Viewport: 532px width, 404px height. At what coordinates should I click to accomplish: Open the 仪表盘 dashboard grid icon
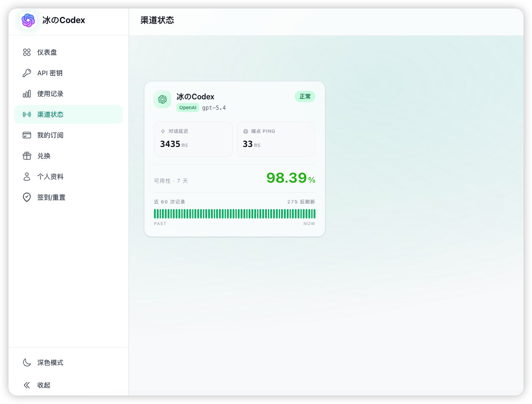[x=27, y=52]
